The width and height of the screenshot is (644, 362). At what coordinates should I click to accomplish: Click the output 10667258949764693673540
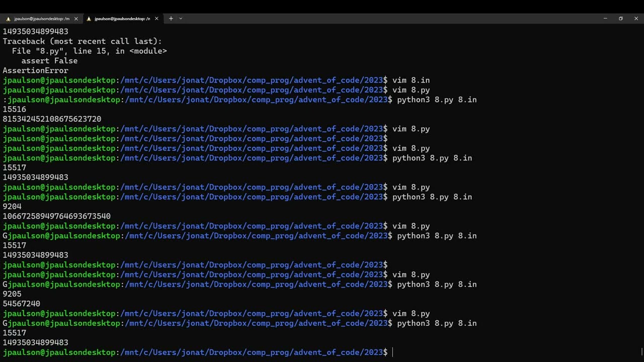(56, 216)
